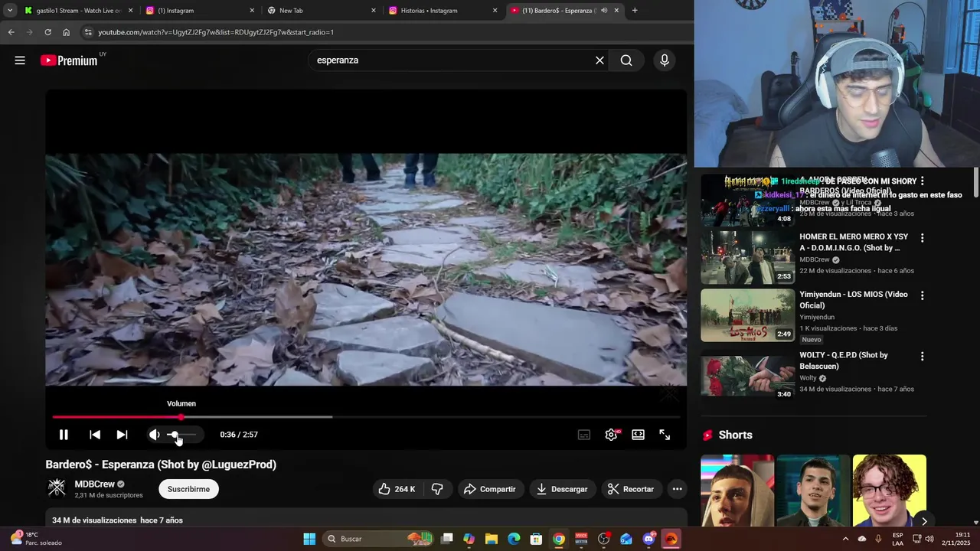The image size is (980, 551).
Task: Click the youtube.com address bar URL
Action: (216, 32)
